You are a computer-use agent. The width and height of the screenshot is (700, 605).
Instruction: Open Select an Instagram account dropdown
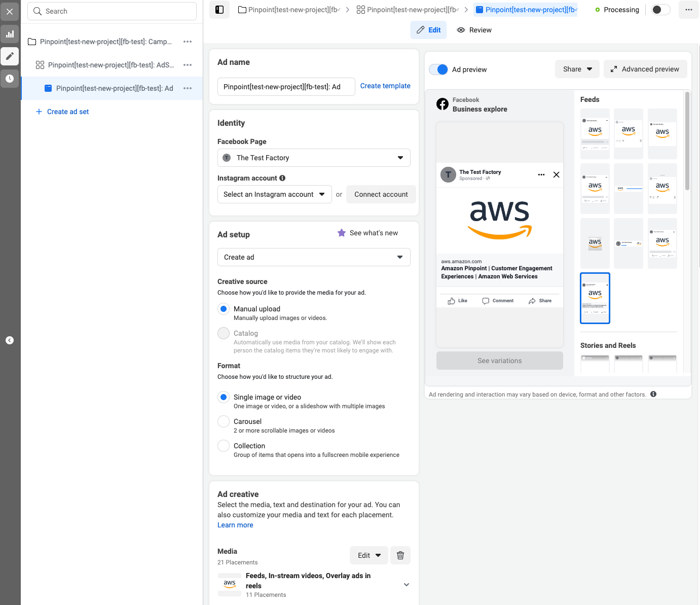click(275, 194)
